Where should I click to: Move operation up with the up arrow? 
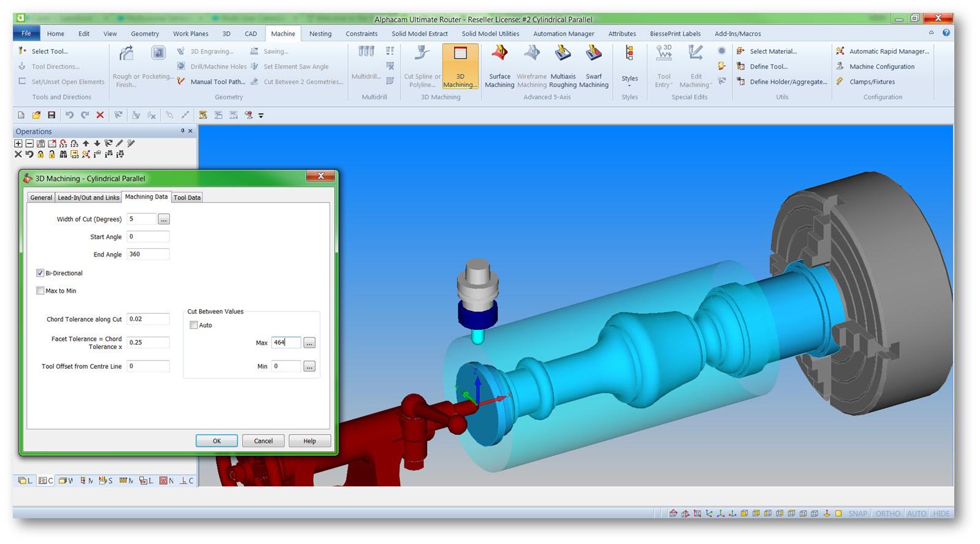point(86,144)
